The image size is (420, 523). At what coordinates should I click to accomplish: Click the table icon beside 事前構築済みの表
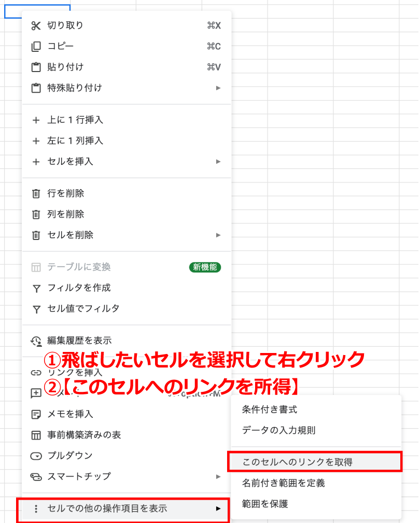36,435
